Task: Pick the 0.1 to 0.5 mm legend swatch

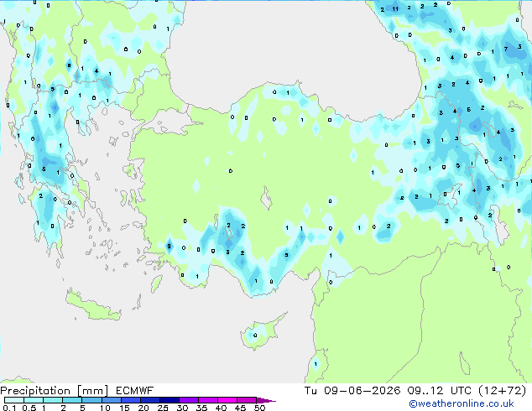Action: click(14, 400)
